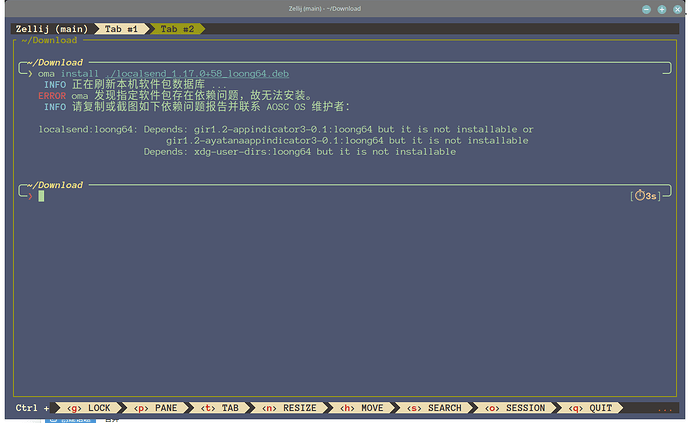The height and width of the screenshot is (423, 690).
Task: Click the LOCK mode hint
Action: click(88, 408)
